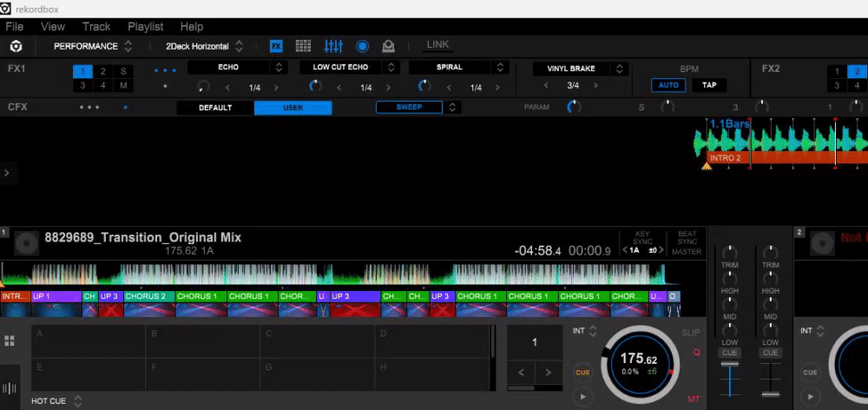Toggle deck 1 master tempo MT
This screenshot has height=410, width=868.
point(694,399)
